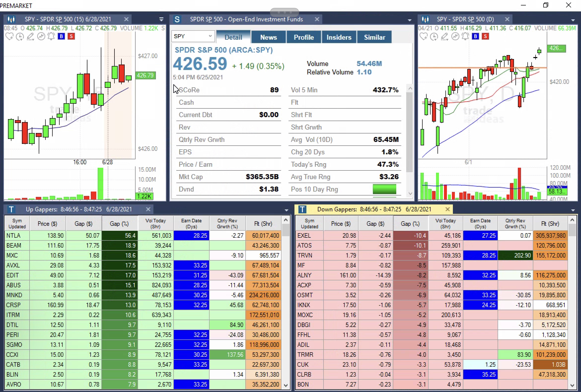This screenshot has width=581, height=392.
Task: Open timeframe clock icon on daily chart
Action: click(x=434, y=37)
